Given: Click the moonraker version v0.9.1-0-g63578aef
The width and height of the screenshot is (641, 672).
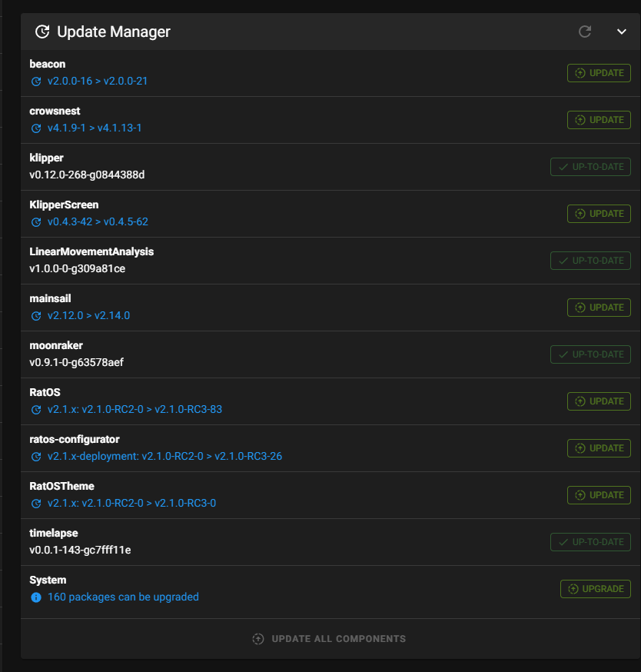Looking at the screenshot, I should 77,363.
